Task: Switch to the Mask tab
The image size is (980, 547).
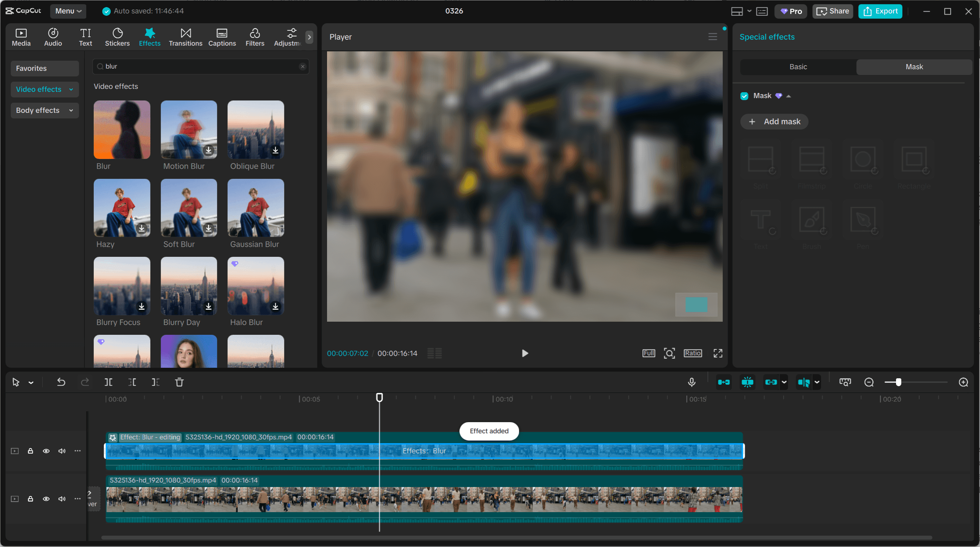Action: [914, 67]
